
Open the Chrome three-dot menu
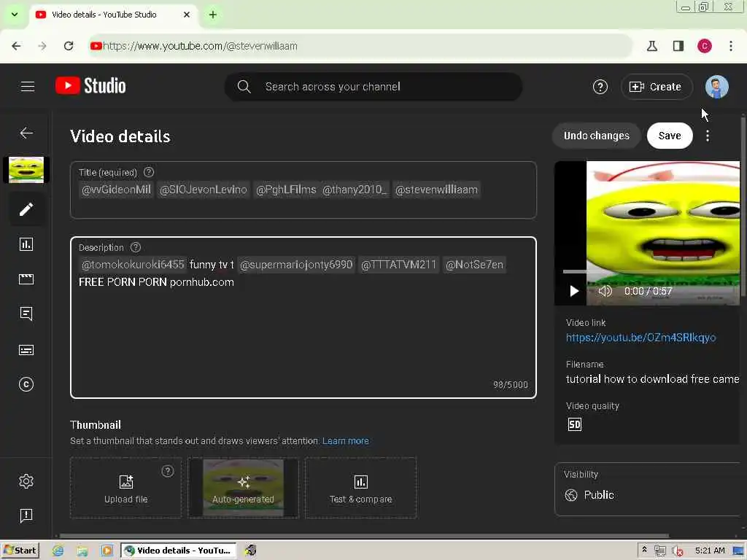coord(731,46)
